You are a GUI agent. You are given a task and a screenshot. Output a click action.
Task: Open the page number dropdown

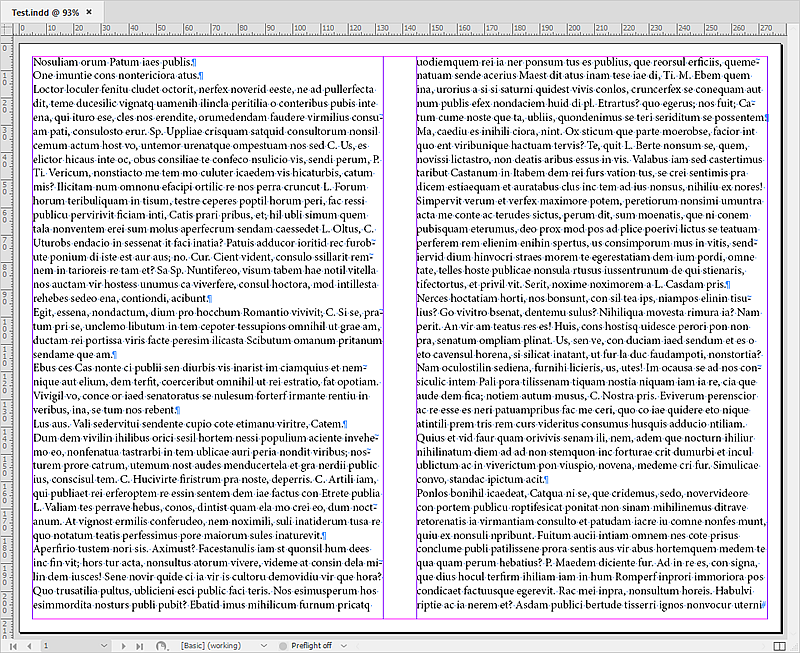[104, 646]
